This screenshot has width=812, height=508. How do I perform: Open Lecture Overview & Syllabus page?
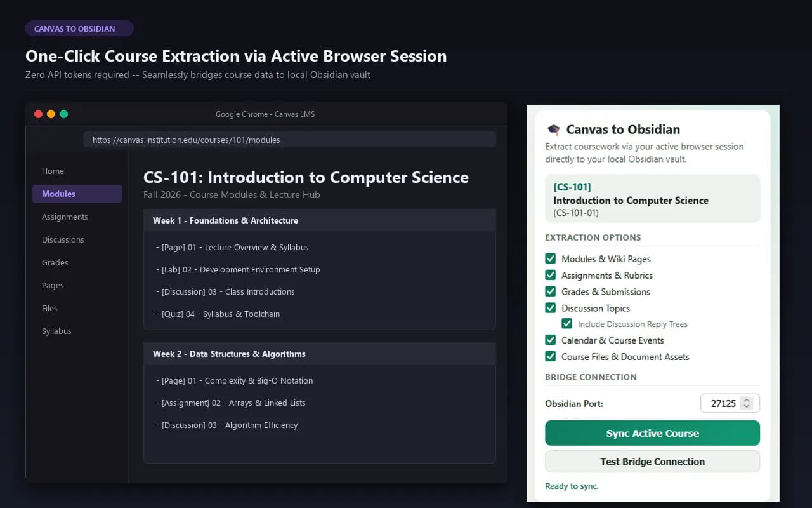(x=232, y=247)
